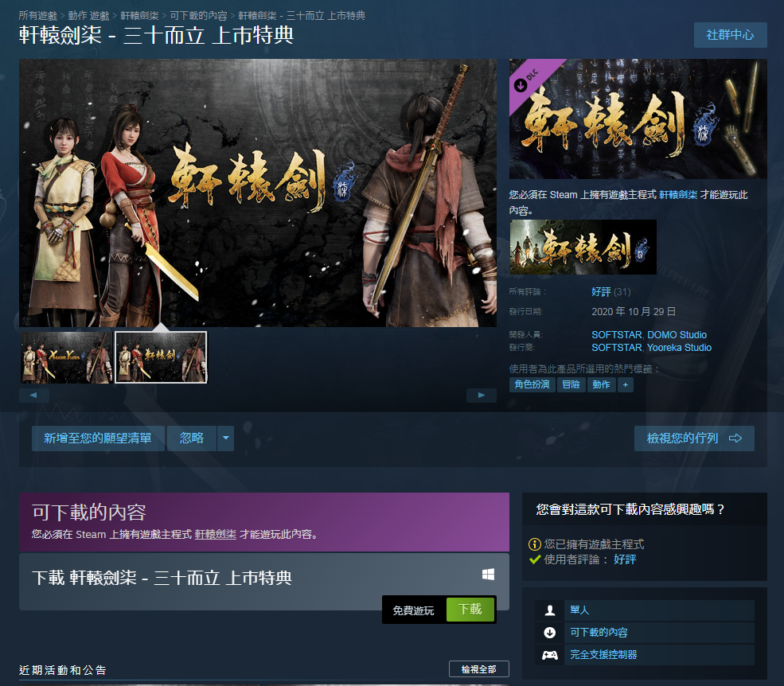Click 檢視全部 for recent events

coord(478,669)
